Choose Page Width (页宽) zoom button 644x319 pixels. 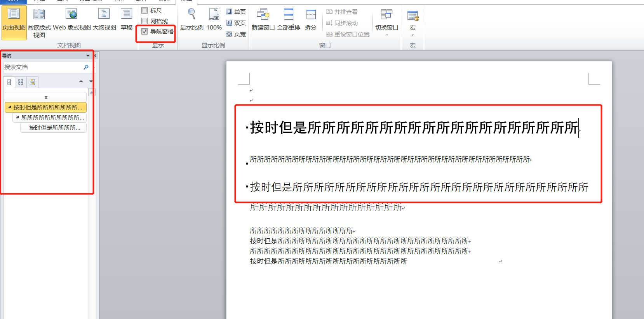(x=236, y=34)
